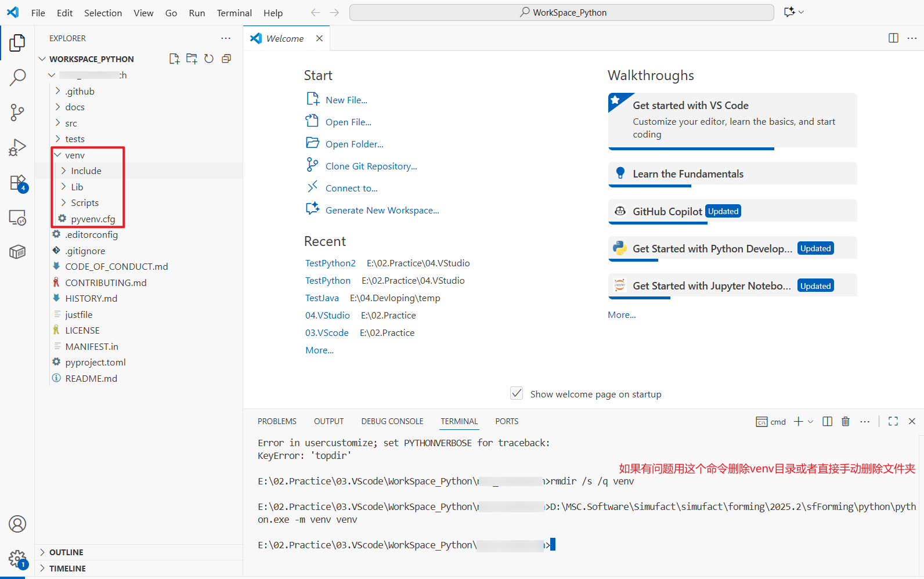Split the terminal

point(828,421)
